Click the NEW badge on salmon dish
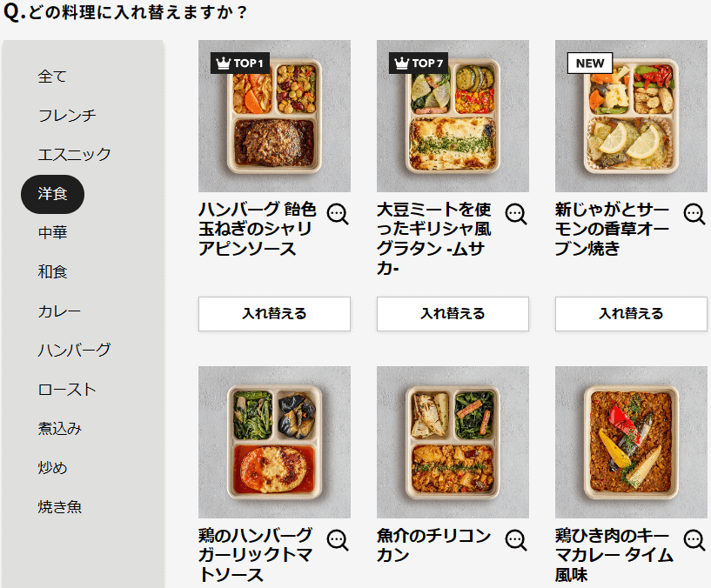The width and height of the screenshot is (711, 588). 590,63
